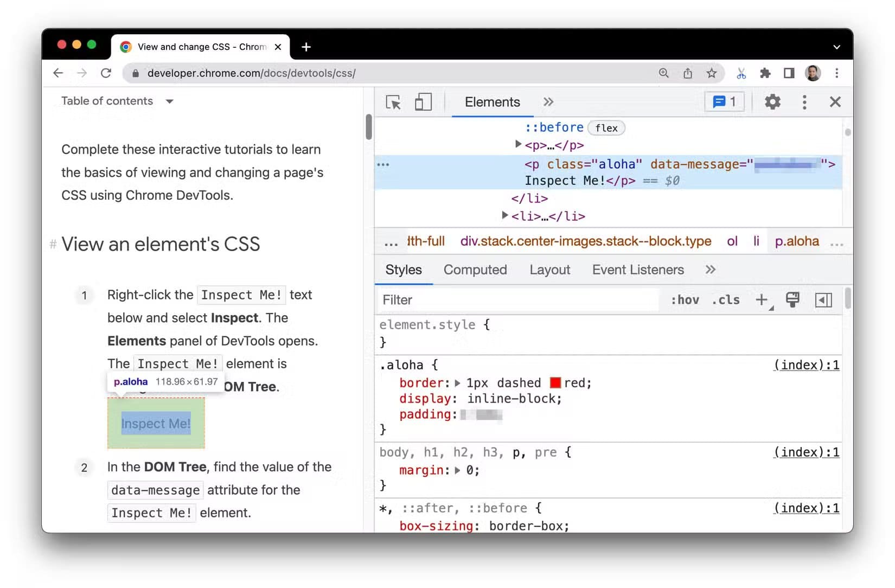Bookmark this page with the star icon
The width and height of the screenshot is (895, 588).
coord(712,73)
